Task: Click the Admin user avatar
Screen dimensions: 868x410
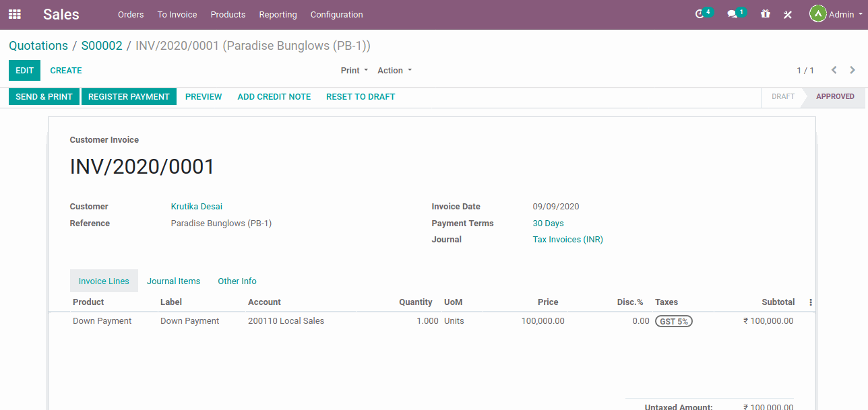Action: [x=817, y=14]
